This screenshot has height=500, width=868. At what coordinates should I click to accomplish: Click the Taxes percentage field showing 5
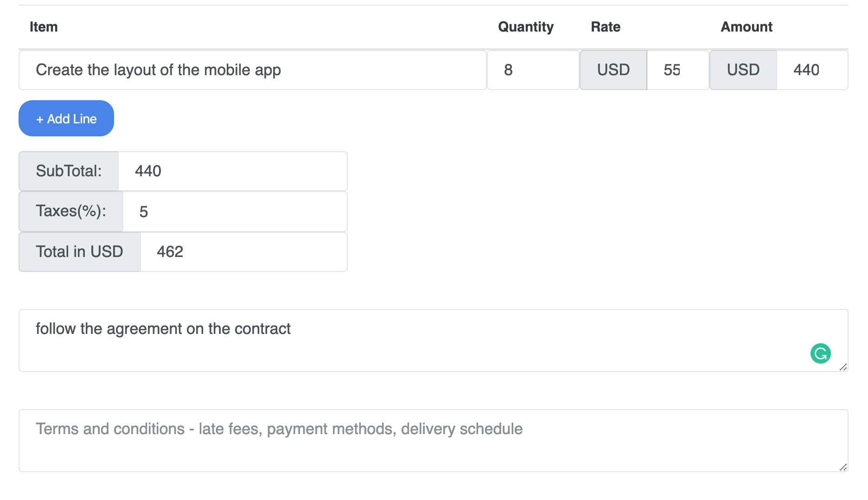(x=234, y=212)
